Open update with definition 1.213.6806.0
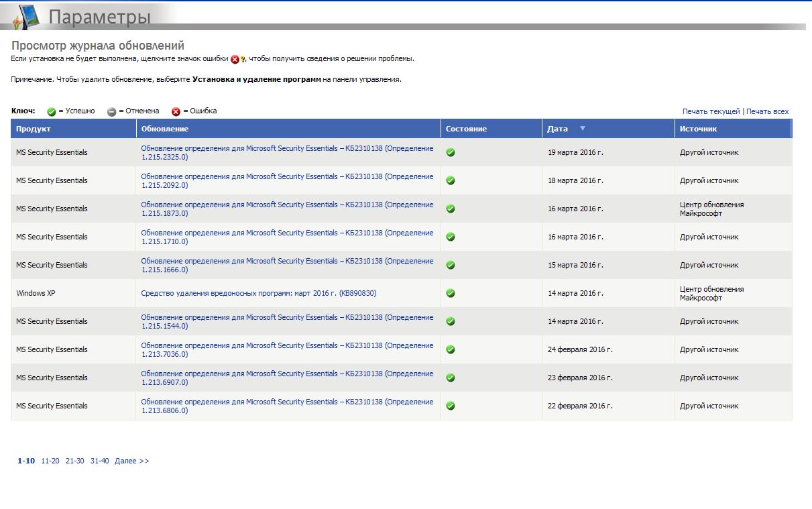Viewport: 812px width, 509px height. pos(287,406)
